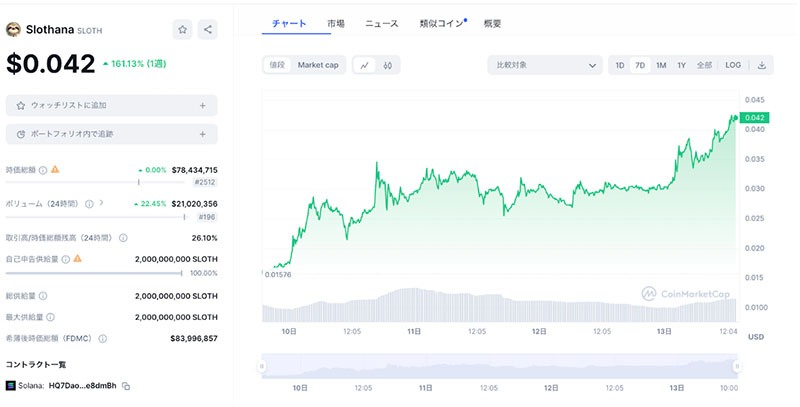Click info icon next to 総供給量
Image resolution: width=800 pixels, height=407 pixels.
pyautogui.click(x=43, y=296)
